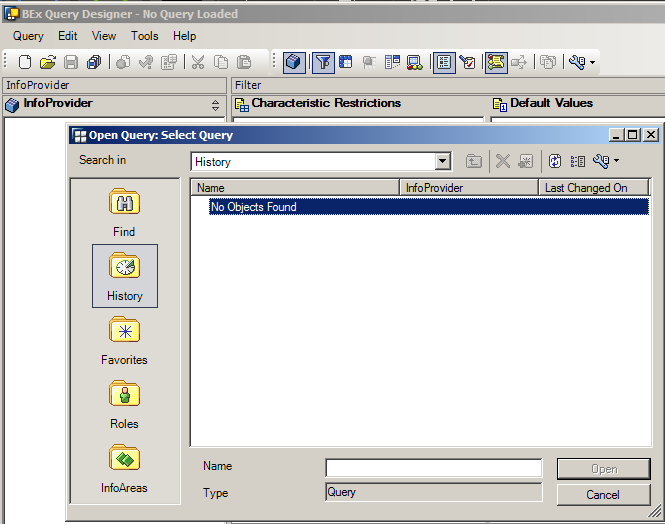The image size is (665, 524).
Task: Click the list details view icon in dialog
Action: click(x=578, y=161)
